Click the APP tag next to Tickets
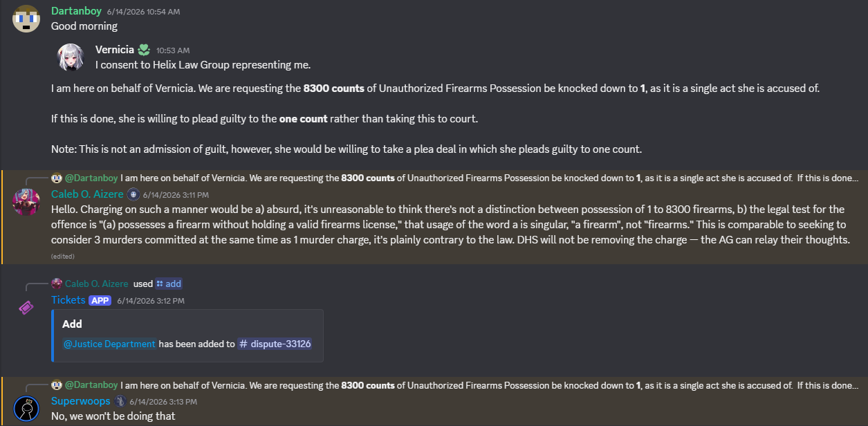 point(100,300)
